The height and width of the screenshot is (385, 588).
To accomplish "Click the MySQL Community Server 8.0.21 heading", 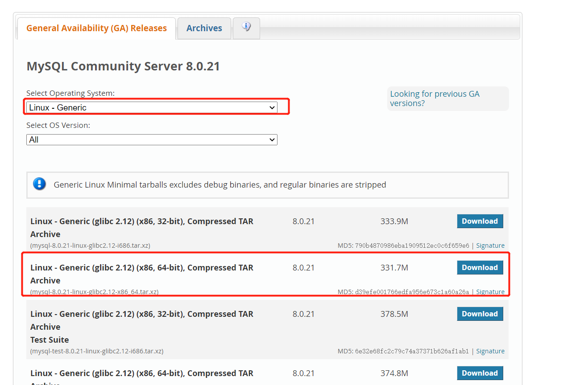I will tap(123, 66).
